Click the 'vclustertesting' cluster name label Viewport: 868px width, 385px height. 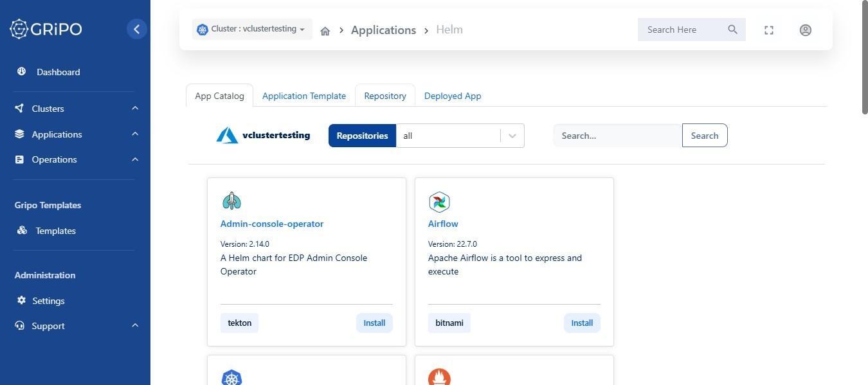tap(276, 135)
